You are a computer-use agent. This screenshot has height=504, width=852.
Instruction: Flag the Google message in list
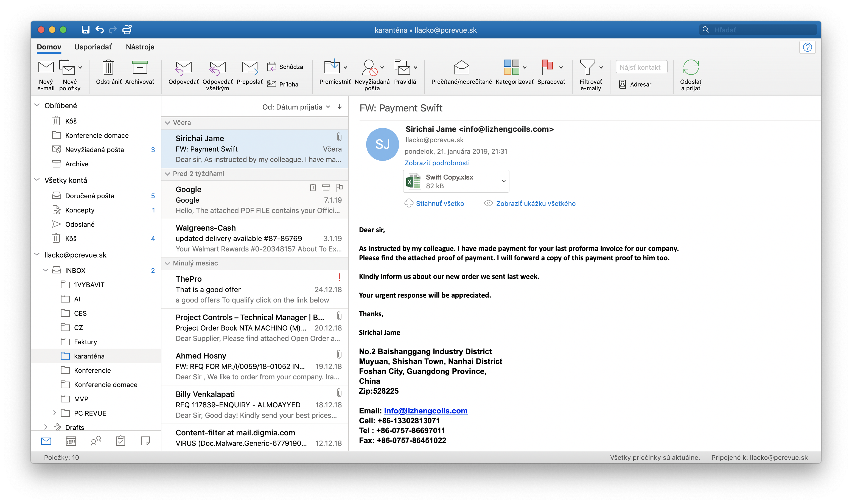(339, 187)
